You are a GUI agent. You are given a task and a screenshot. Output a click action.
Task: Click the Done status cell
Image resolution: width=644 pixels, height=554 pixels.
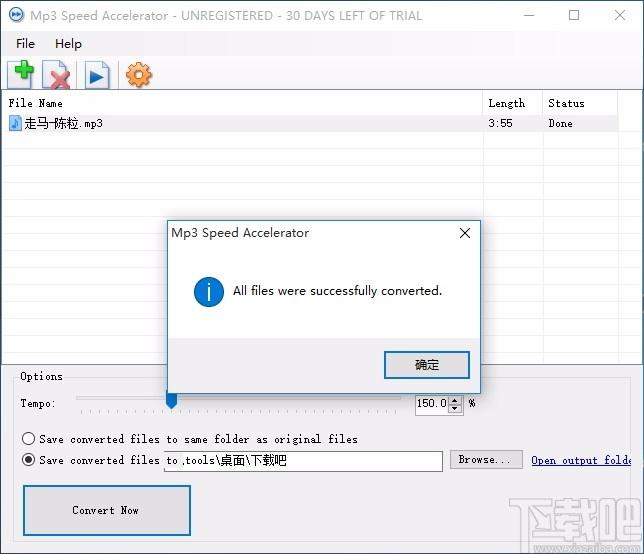point(560,124)
